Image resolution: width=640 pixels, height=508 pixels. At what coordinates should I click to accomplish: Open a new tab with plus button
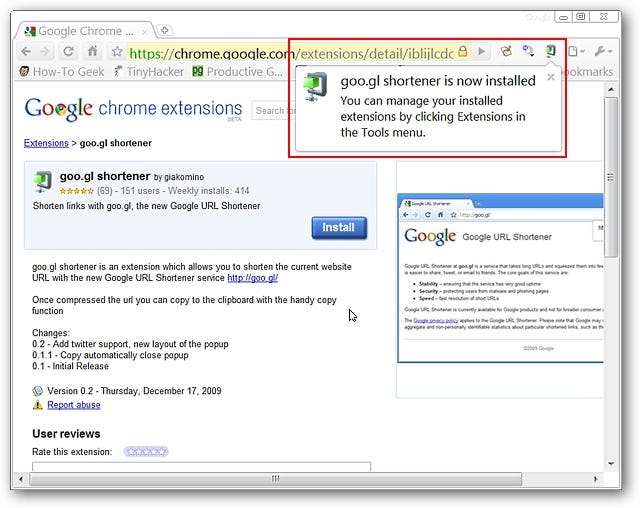pyautogui.click(x=164, y=30)
